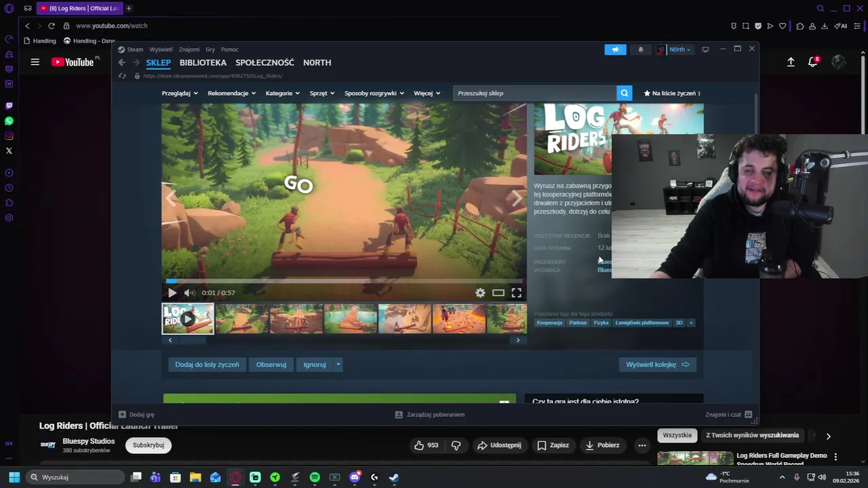Enter fullscreen on Steam trailer player

517,293
